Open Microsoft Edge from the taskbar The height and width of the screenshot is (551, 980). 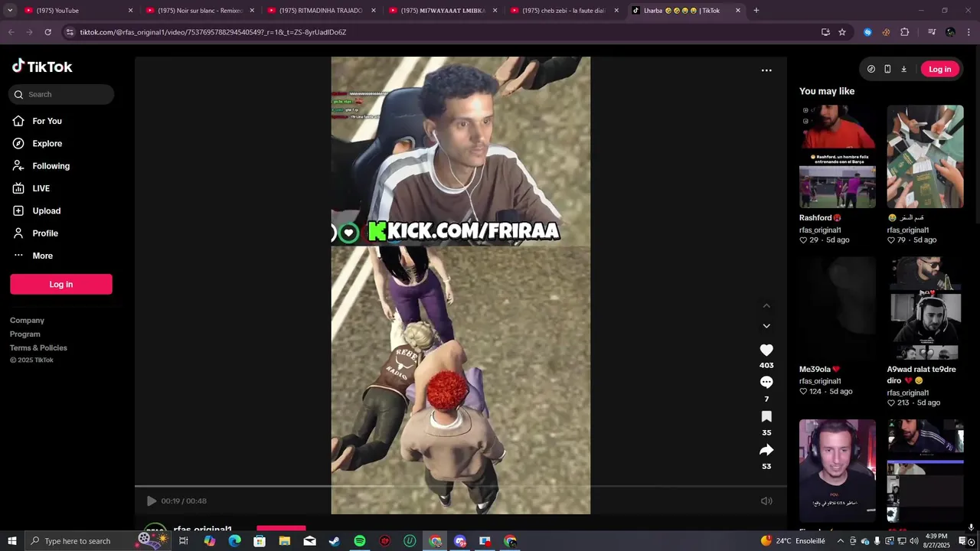point(234,541)
